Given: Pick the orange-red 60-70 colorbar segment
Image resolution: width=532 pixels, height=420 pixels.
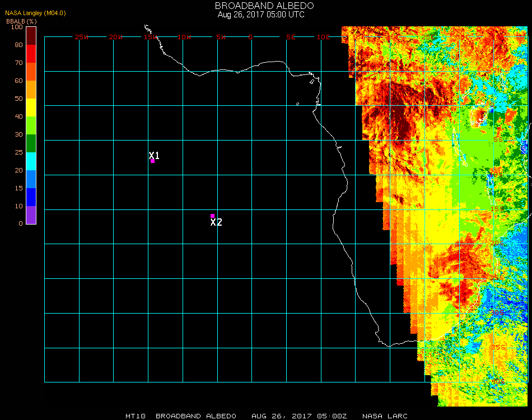Looking at the screenshot, I should (31, 72).
